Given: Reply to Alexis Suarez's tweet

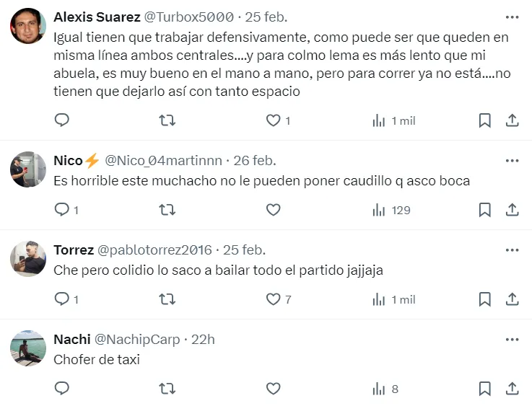Looking at the screenshot, I should pos(62,120).
